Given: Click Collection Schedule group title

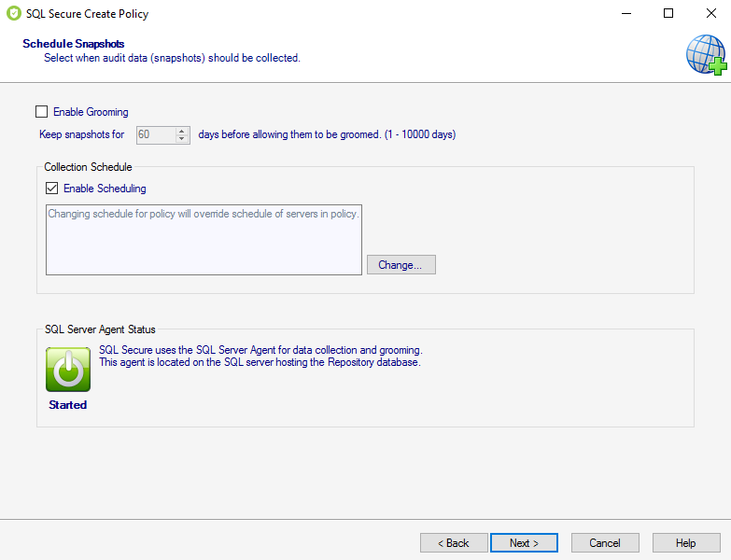Looking at the screenshot, I should coord(88,167).
